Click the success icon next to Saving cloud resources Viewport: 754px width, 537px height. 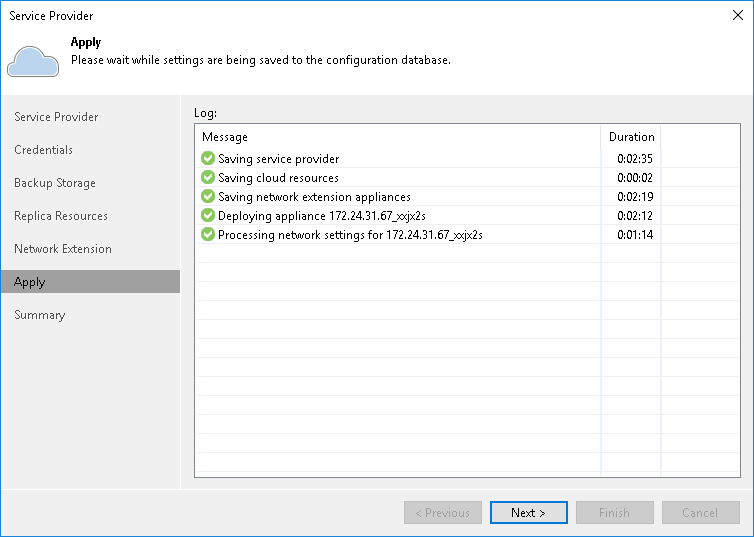click(x=208, y=177)
